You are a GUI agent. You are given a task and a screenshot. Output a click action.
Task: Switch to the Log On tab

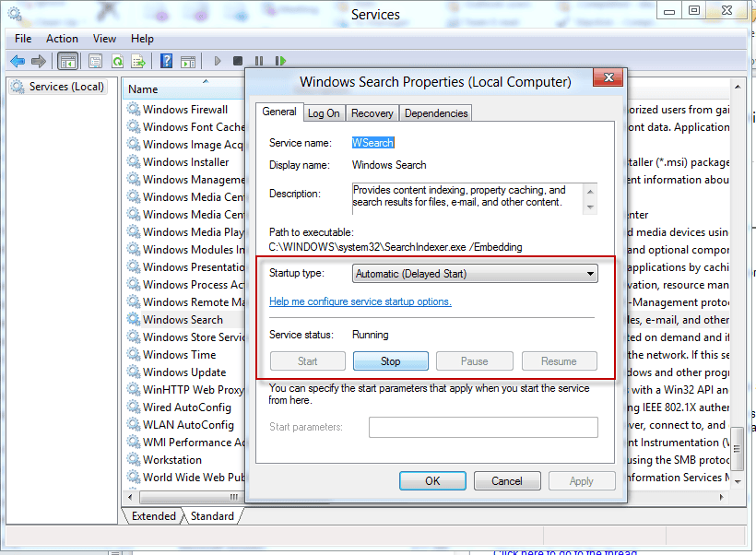324,112
